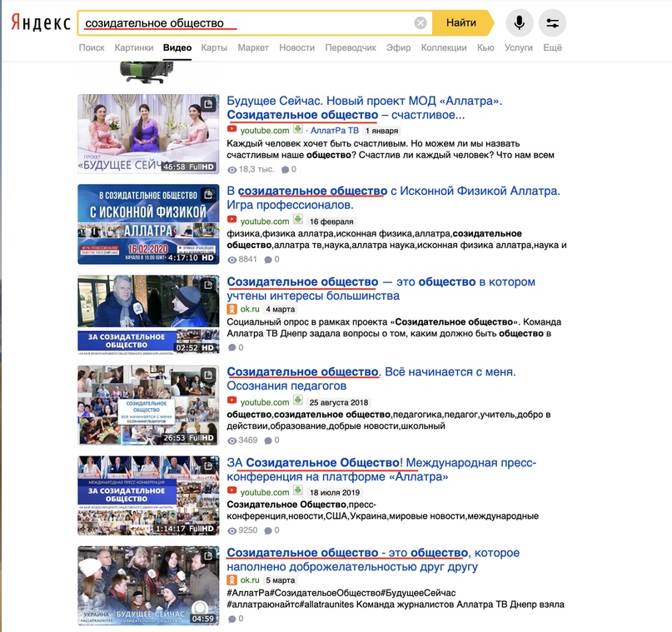Play the «Будущее Сейчас» 46:58 video thumbnail
This screenshot has height=632, width=672.
click(x=148, y=134)
